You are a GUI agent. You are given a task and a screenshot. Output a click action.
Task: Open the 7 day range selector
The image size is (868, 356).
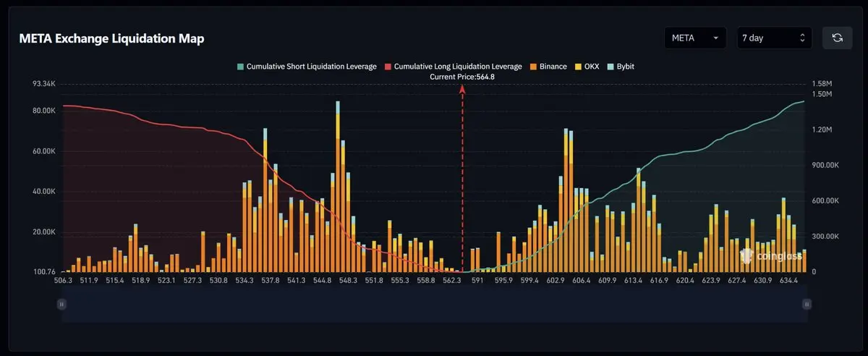[775, 38]
